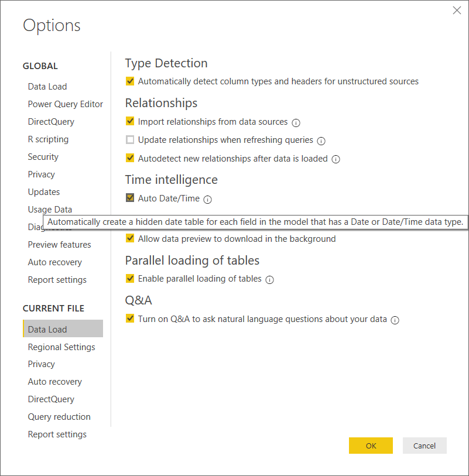Click Cancel to discard changes
The height and width of the screenshot is (476, 469).
tap(425, 446)
